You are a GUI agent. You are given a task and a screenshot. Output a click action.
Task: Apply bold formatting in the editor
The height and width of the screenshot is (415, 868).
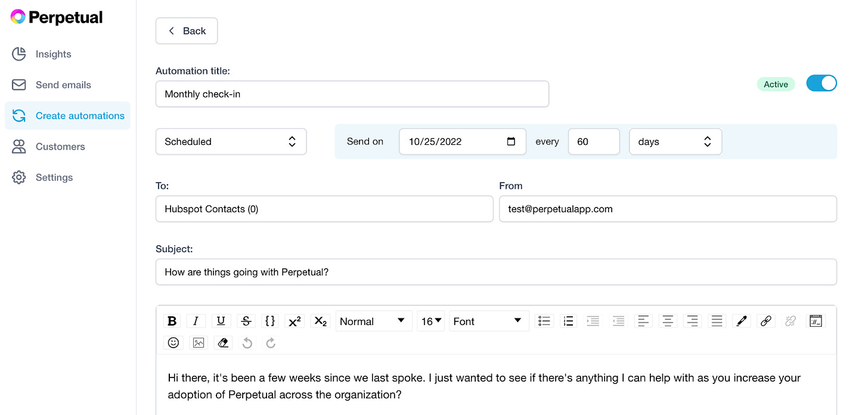point(172,321)
